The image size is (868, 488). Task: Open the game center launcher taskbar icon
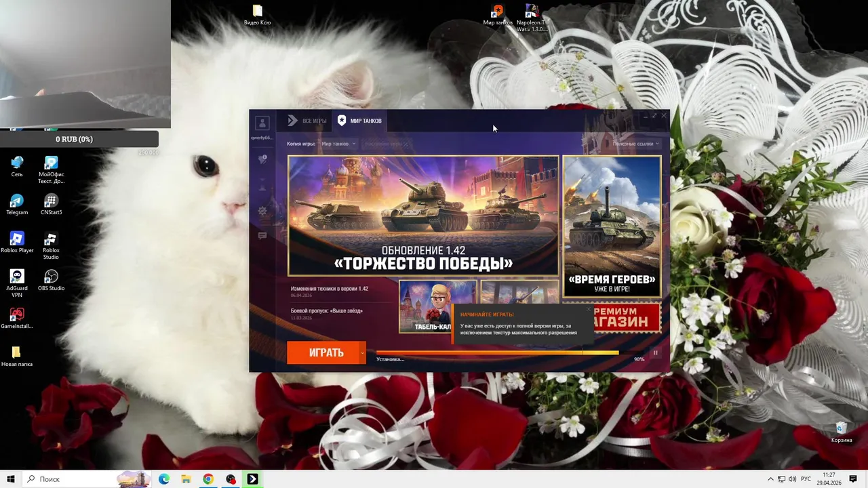click(x=252, y=479)
